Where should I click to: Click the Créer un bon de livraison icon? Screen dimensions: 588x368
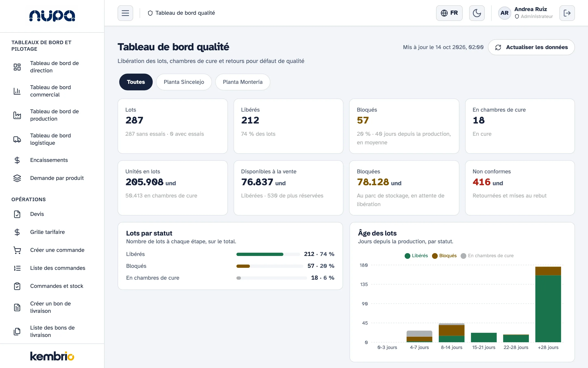pos(17,307)
